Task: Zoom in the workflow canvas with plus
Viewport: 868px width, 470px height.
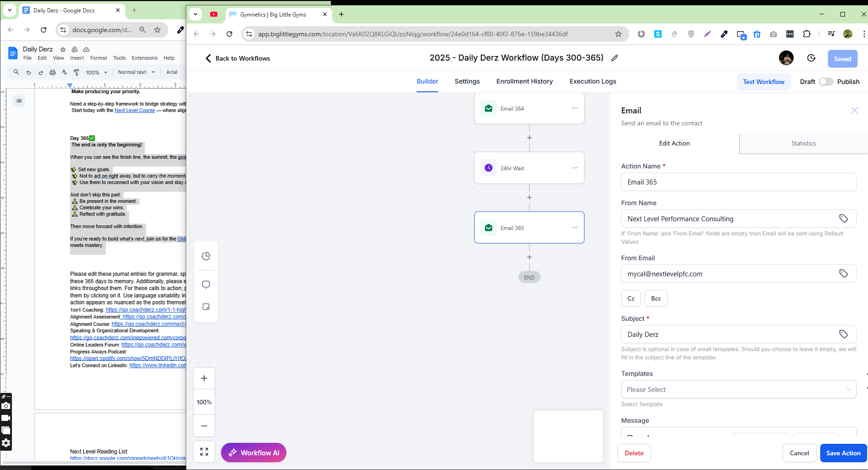Action: (x=204, y=378)
